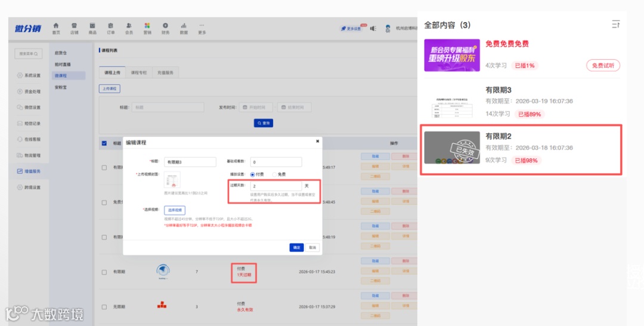Switch to the 充值服务 tab
This screenshot has width=644, height=326.
coord(165,72)
